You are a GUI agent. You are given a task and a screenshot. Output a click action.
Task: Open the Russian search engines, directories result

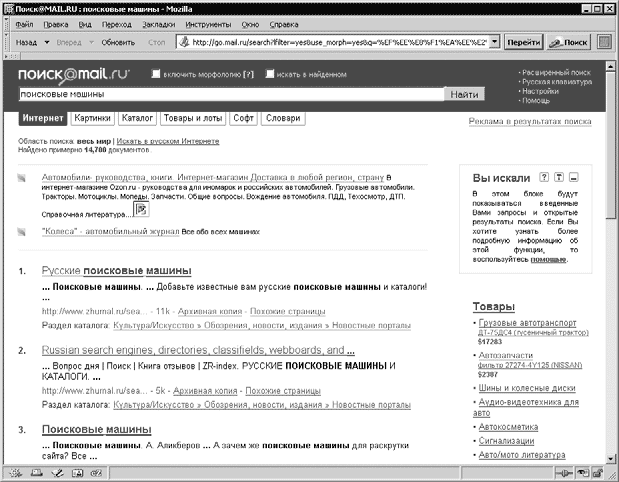click(x=198, y=350)
